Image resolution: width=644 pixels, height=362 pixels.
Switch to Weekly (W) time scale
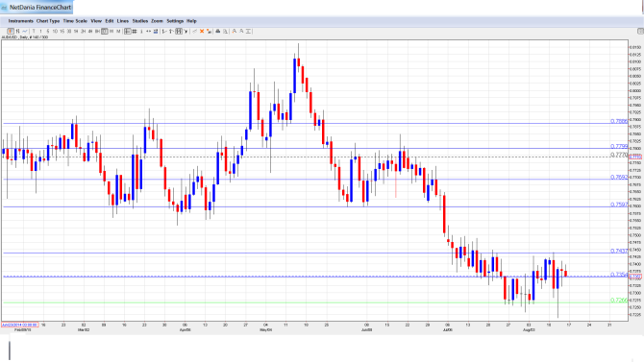click(x=111, y=31)
